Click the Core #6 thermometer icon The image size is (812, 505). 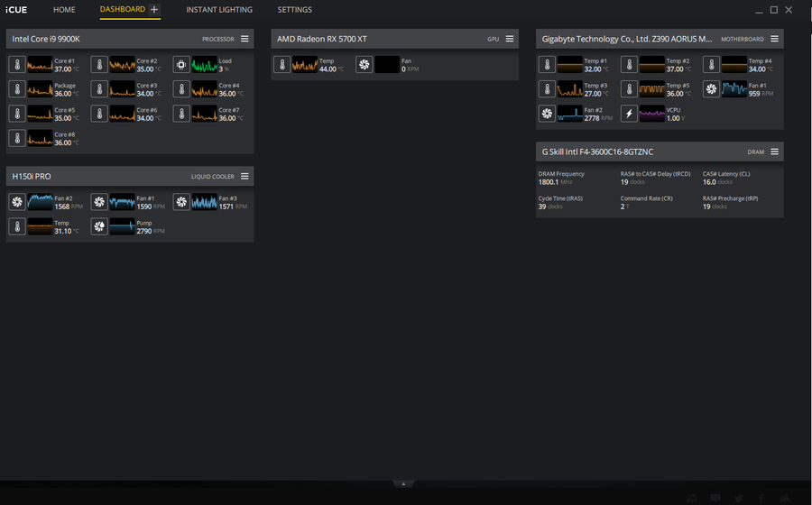[99, 114]
